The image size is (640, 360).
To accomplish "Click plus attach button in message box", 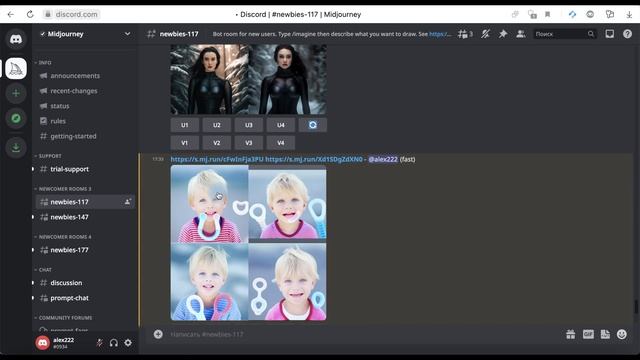I will (158, 334).
